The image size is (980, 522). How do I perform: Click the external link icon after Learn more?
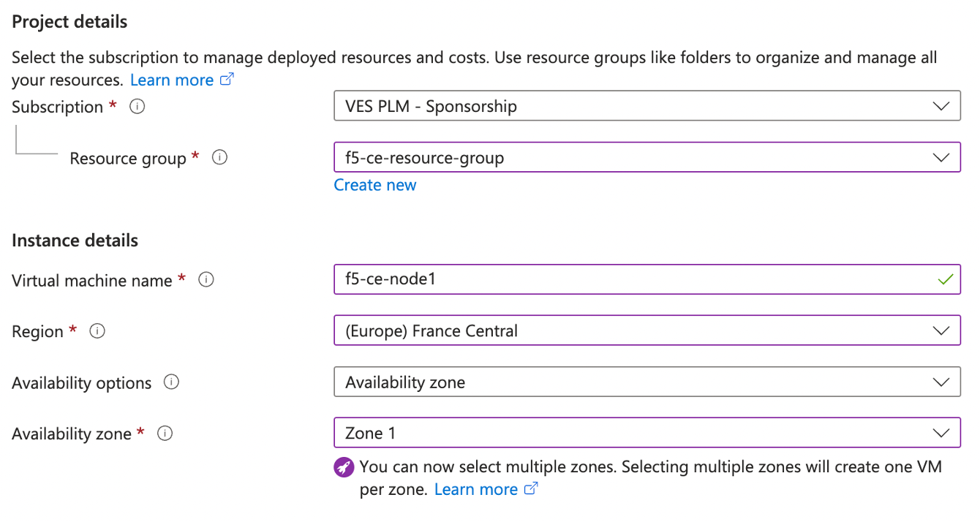[x=532, y=488]
